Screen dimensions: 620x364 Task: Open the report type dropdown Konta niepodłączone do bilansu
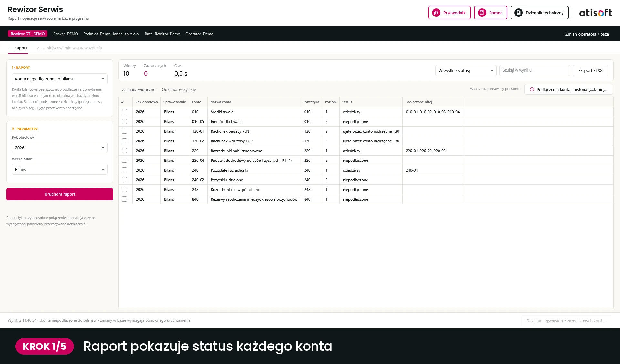coord(60,79)
